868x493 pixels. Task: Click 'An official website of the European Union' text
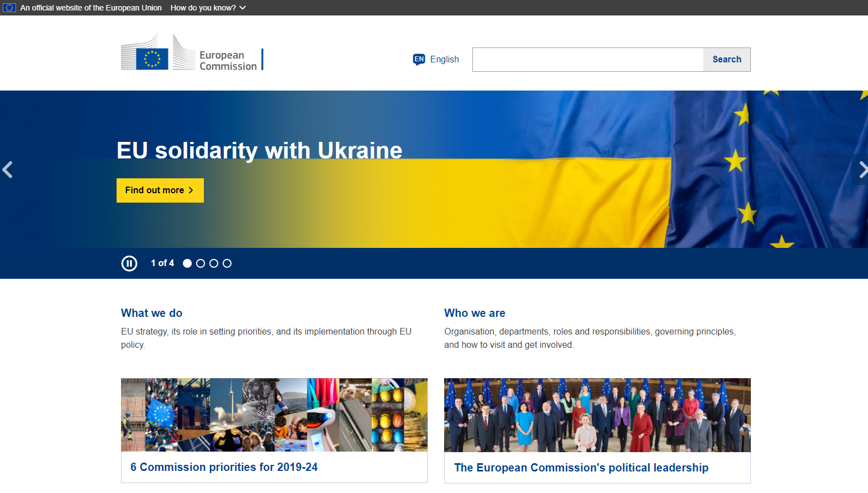[91, 8]
